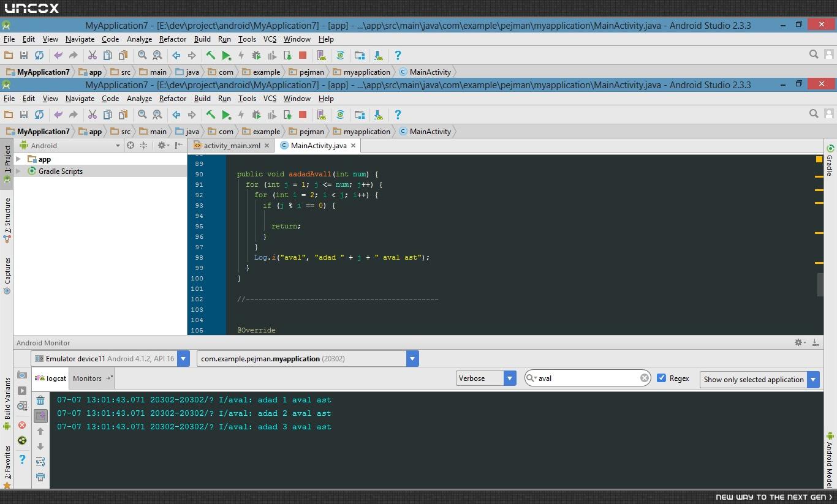Screen dimensions: 837x504
Task: Run app with green play in lower toolbar
Action: pyautogui.click(x=226, y=115)
